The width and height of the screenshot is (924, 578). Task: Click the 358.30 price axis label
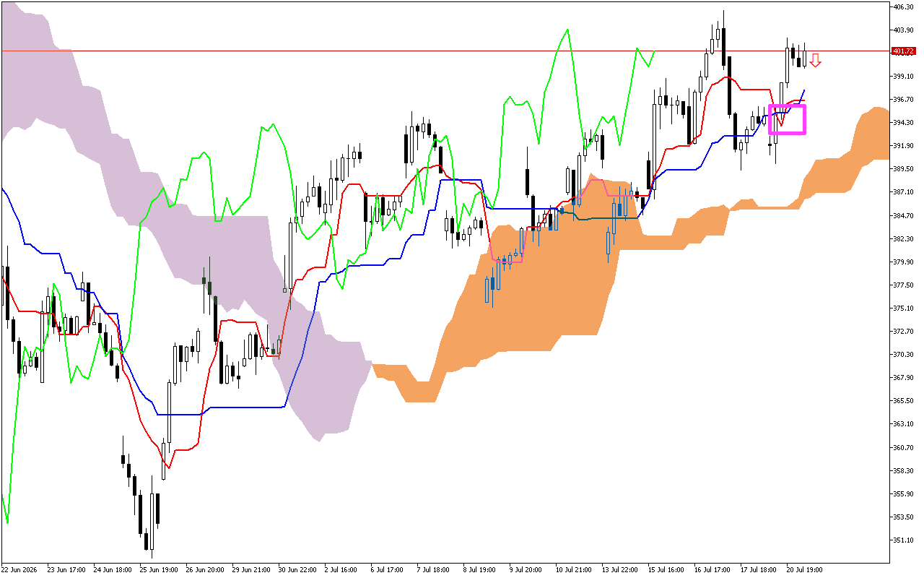coord(904,470)
